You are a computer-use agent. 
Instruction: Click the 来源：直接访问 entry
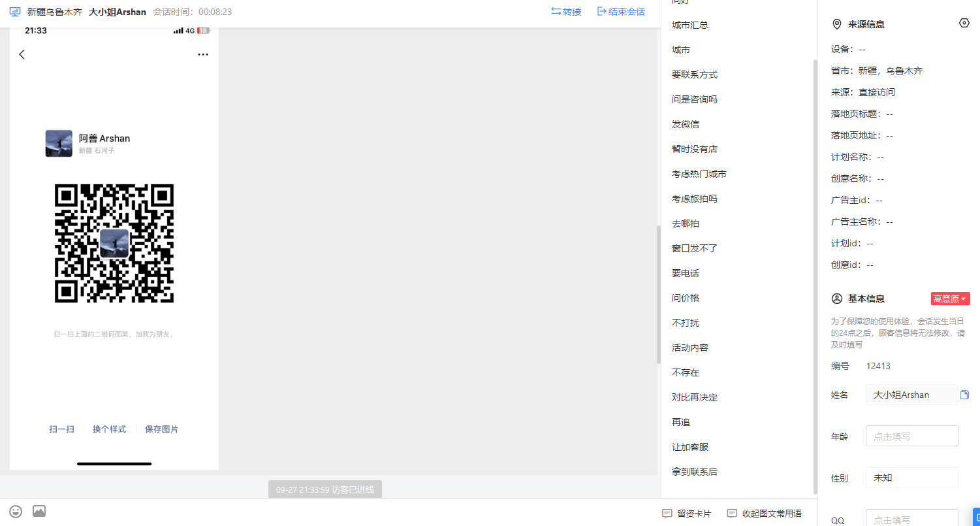tap(863, 92)
